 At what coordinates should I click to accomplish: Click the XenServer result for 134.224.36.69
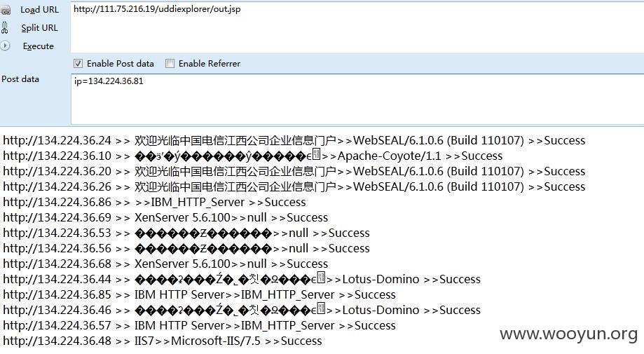[165, 217]
